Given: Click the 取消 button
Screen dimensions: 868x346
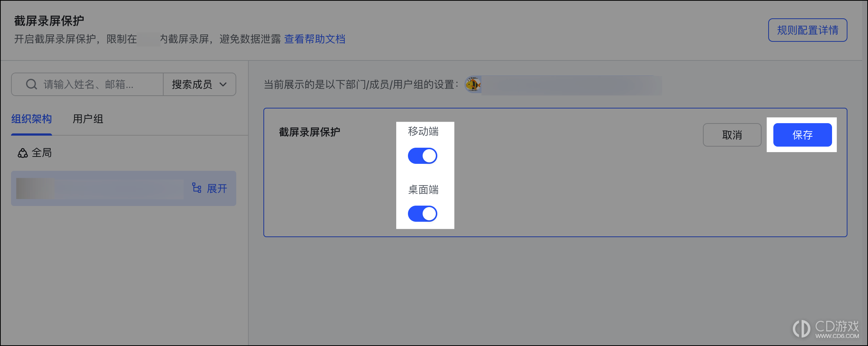Looking at the screenshot, I should tap(732, 135).
